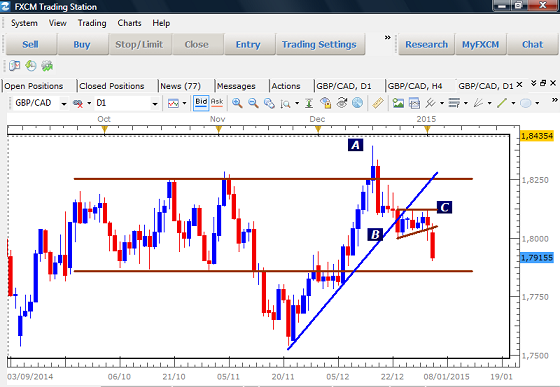Viewport: 560px width, 387px height.
Task: Zoom in on the chart
Action: (x=237, y=103)
